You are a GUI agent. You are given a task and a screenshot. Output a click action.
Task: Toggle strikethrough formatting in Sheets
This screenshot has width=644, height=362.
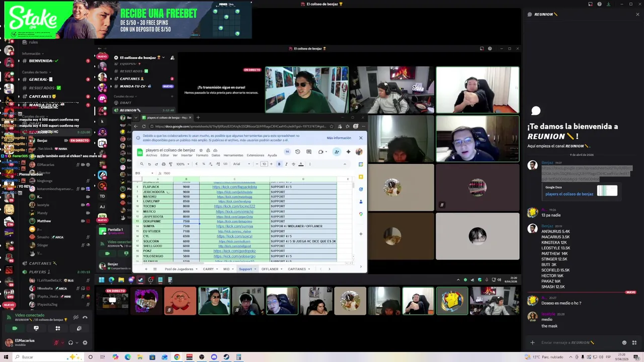(293, 164)
